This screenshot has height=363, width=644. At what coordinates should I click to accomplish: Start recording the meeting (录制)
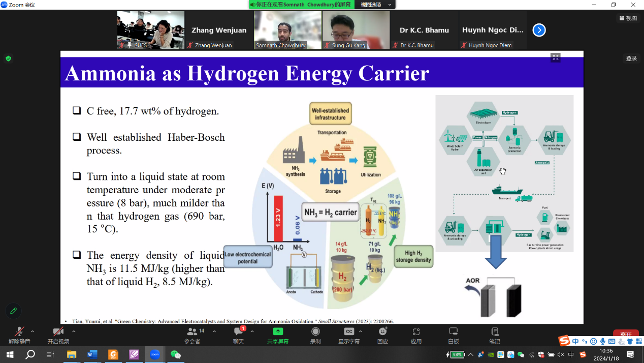[x=315, y=334]
